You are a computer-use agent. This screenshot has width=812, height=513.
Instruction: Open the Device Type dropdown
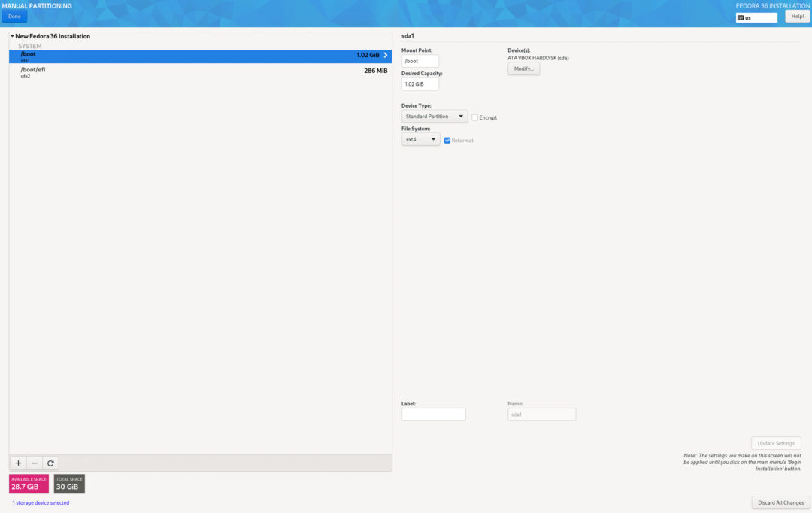pos(435,117)
